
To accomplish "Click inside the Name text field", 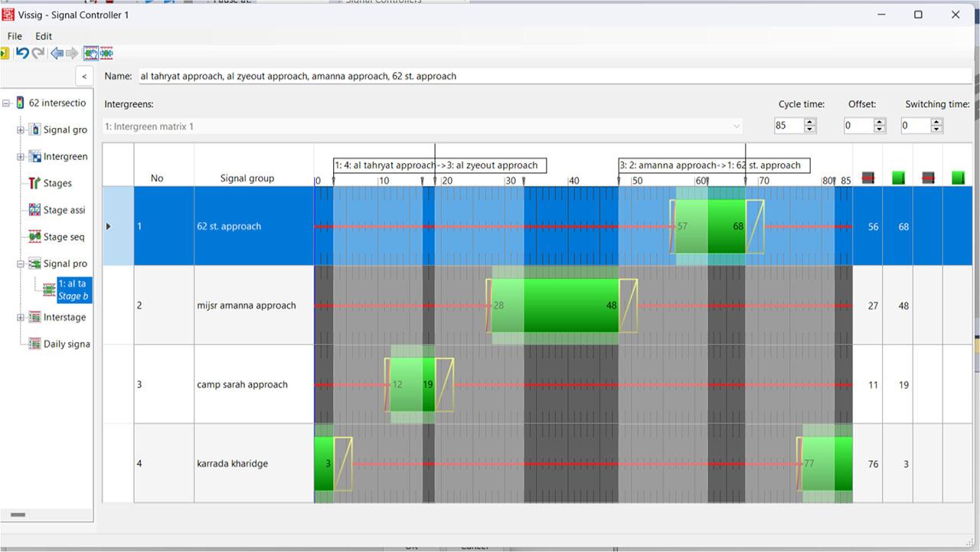I will tap(551, 76).
